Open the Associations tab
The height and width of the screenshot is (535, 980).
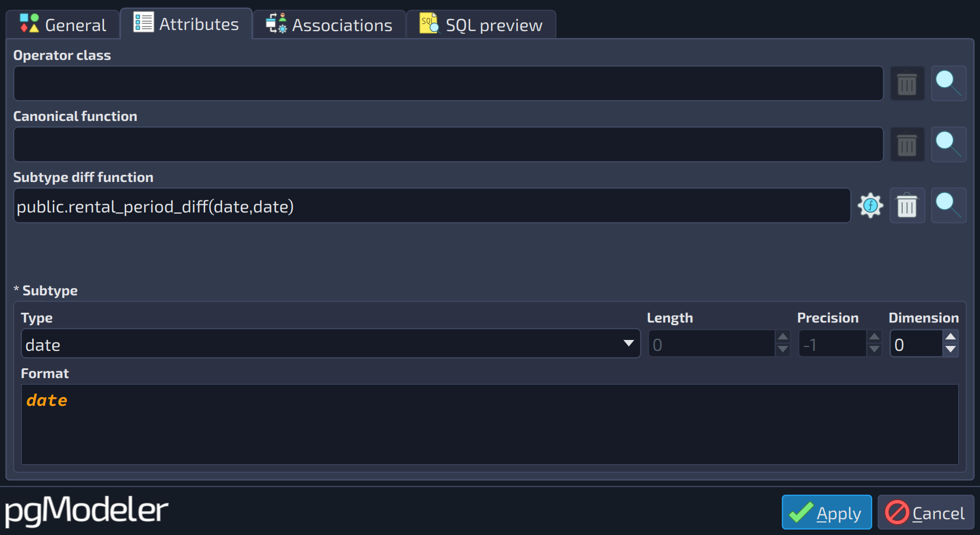tap(329, 25)
